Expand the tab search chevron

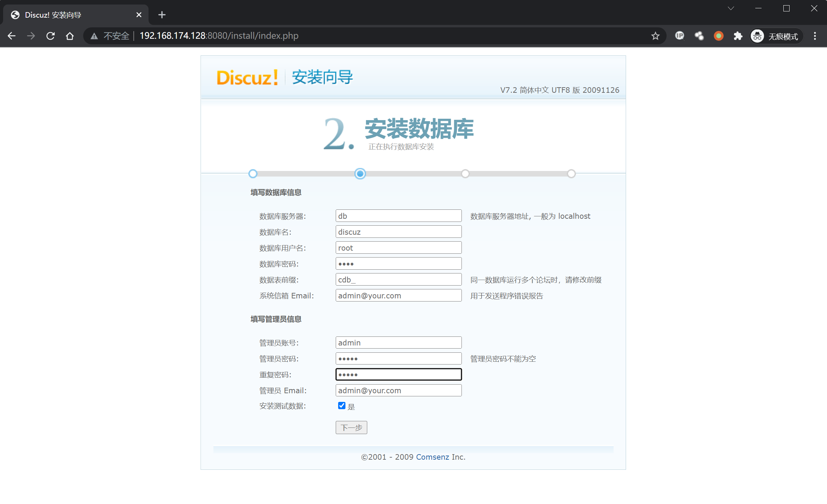(731, 8)
